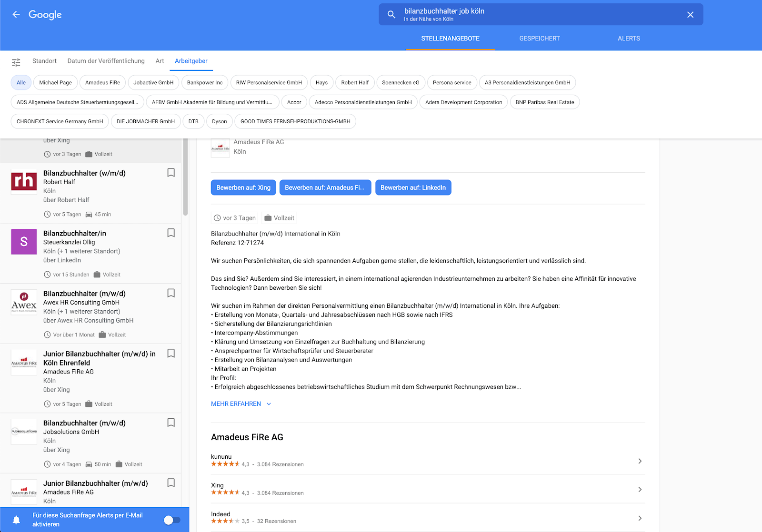The width and height of the screenshot is (762, 532).
Task: Click the search query input field
Action: click(541, 15)
